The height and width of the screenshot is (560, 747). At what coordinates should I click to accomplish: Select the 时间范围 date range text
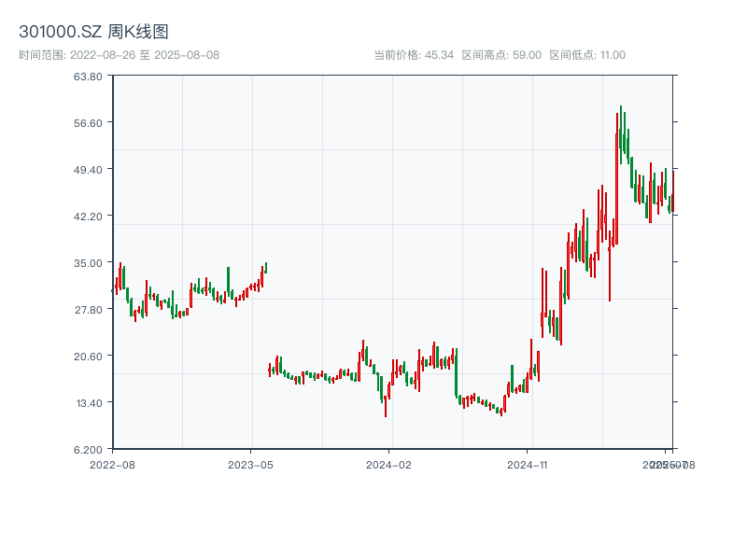[119, 55]
